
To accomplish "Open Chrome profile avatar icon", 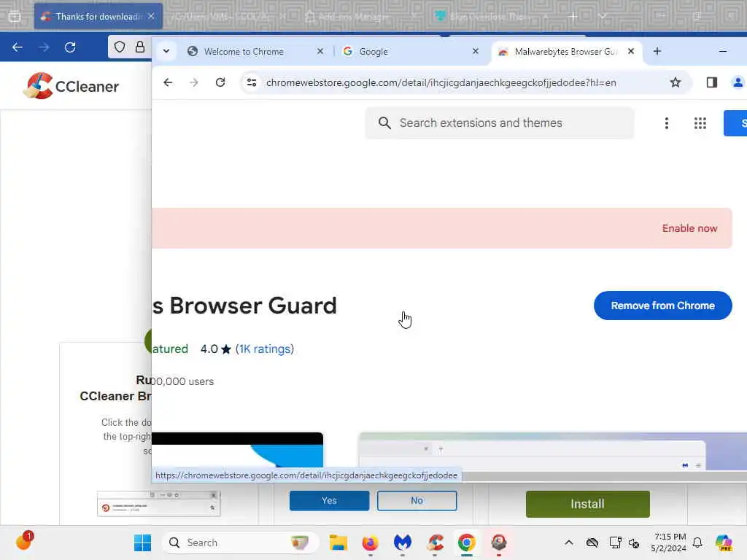I will point(738,82).
